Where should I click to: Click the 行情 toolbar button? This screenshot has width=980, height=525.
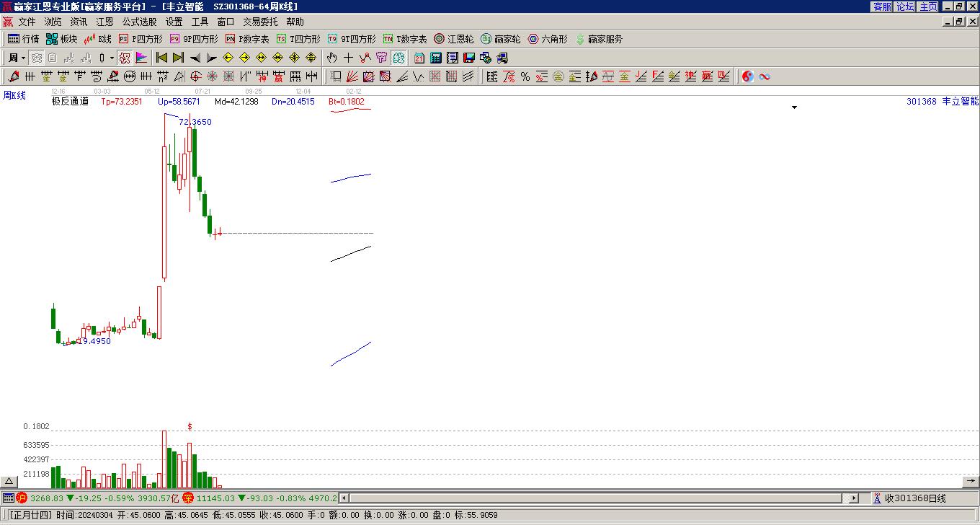[x=24, y=39]
